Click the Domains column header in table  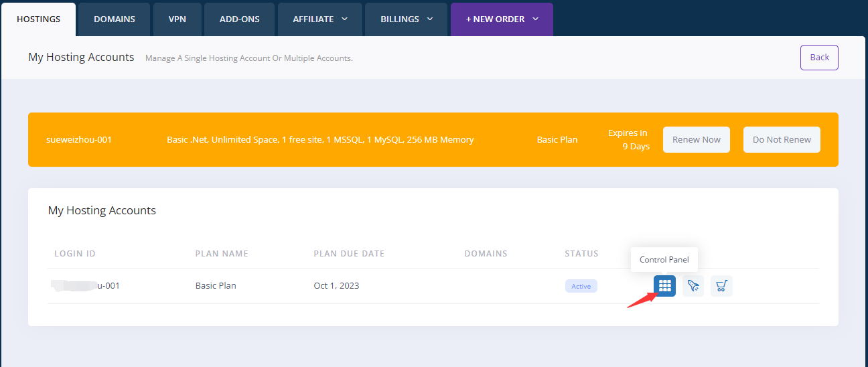click(x=486, y=254)
